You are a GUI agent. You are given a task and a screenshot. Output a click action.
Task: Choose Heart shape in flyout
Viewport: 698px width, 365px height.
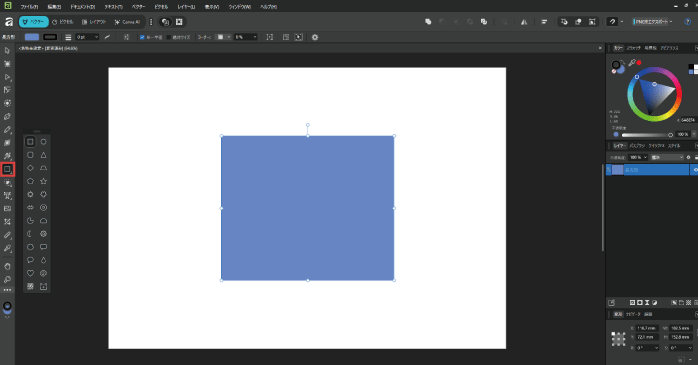pos(30,273)
